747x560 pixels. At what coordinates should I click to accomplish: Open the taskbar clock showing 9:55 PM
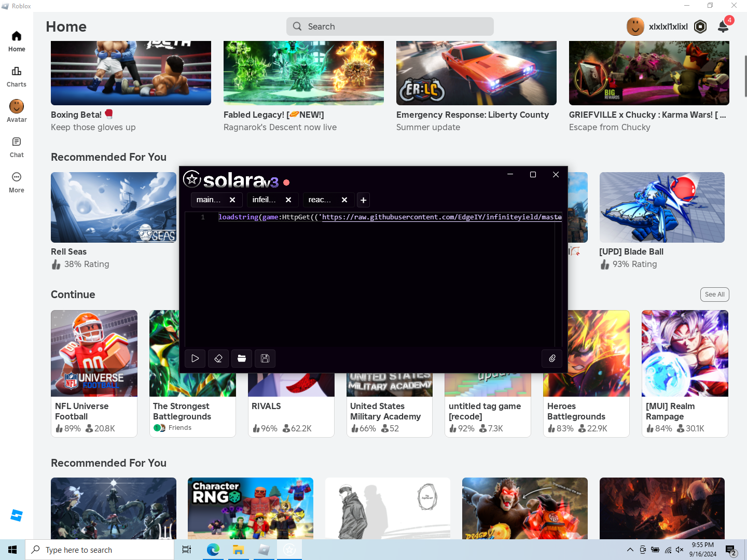(703, 550)
